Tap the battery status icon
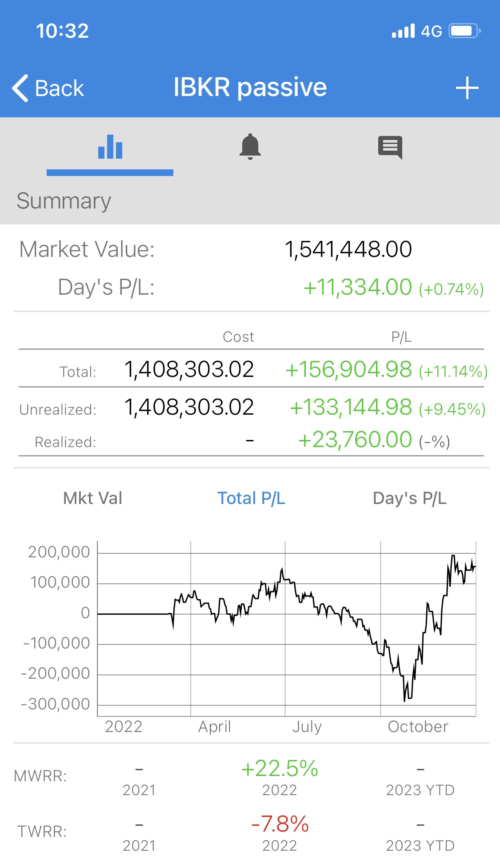Image resolution: width=500 pixels, height=868 pixels. [464, 31]
